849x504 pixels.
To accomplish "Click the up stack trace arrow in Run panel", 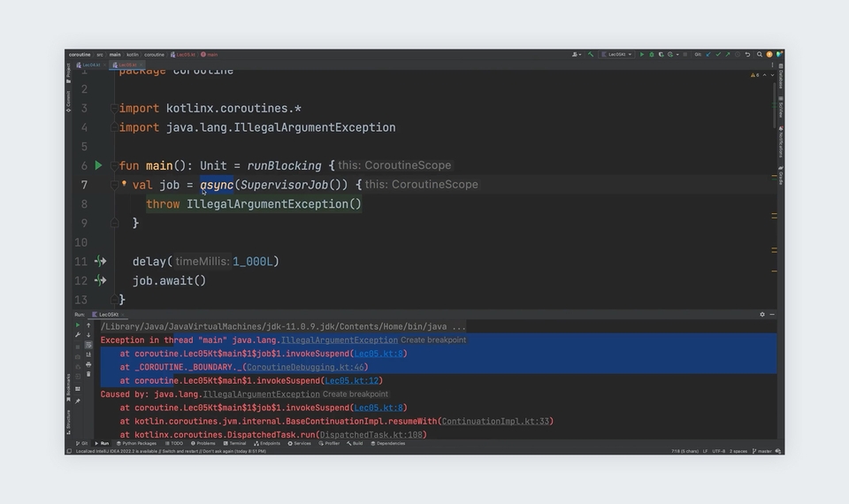I will click(x=88, y=325).
